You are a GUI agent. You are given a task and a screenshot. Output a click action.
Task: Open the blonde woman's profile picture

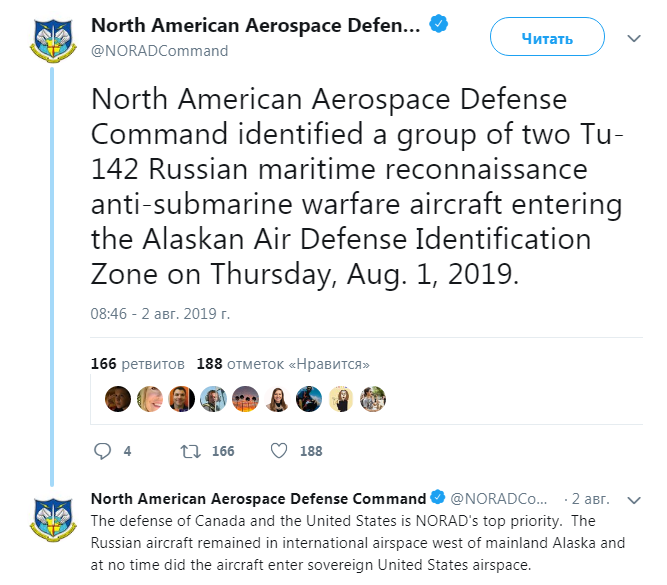pyautogui.click(x=150, y=399)
